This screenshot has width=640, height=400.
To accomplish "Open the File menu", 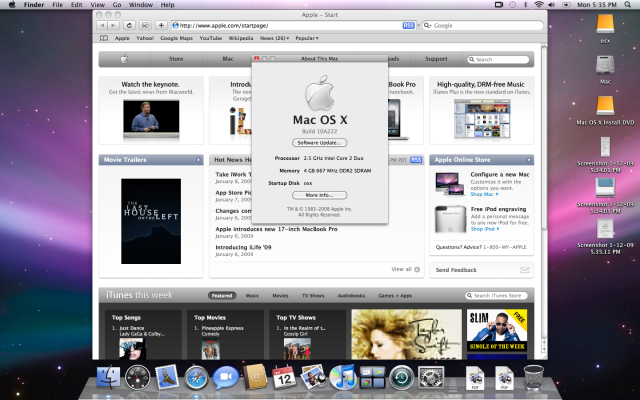I will point(58,4).
